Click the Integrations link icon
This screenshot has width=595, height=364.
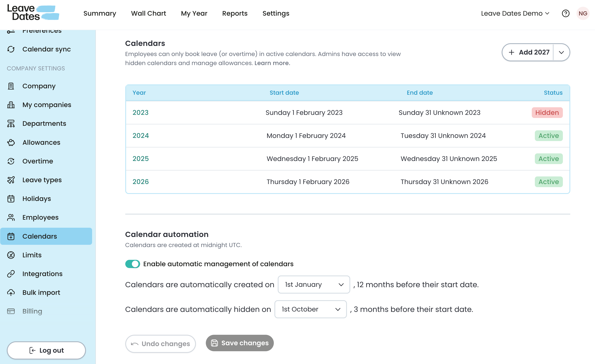click(11, 274)
